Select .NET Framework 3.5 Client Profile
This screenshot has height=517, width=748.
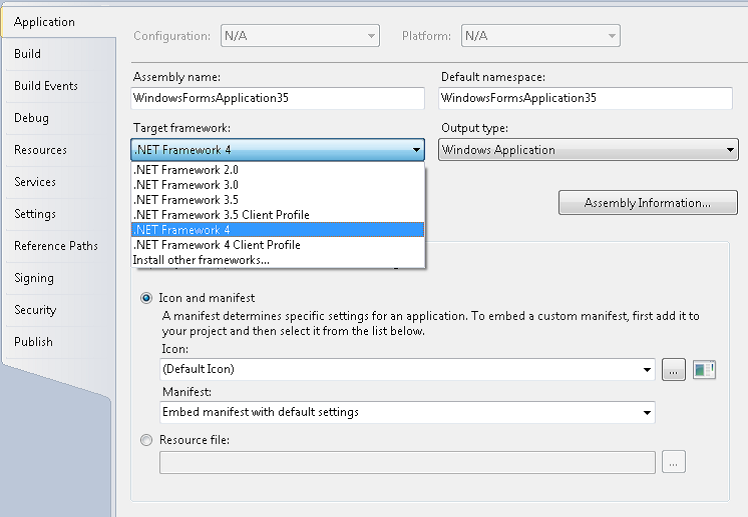278,215
